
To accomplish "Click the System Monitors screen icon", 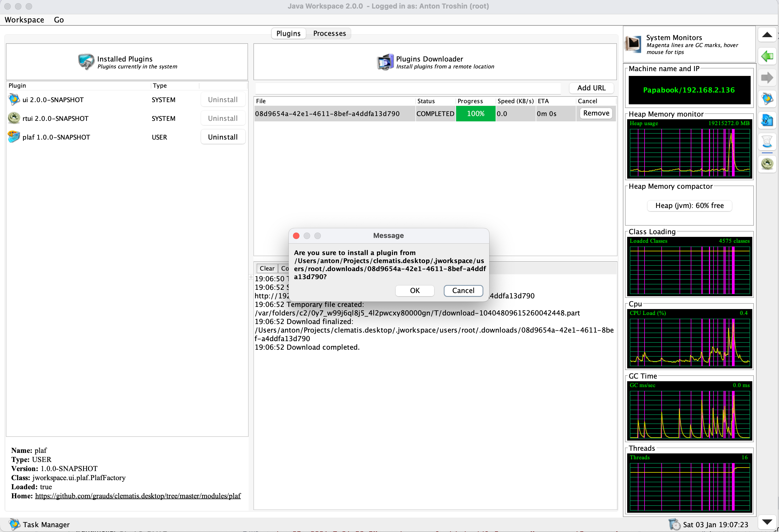I will 633,44.
